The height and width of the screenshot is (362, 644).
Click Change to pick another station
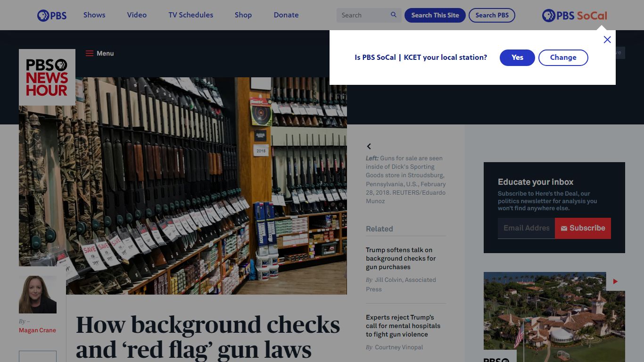click(x=563, y=58)
